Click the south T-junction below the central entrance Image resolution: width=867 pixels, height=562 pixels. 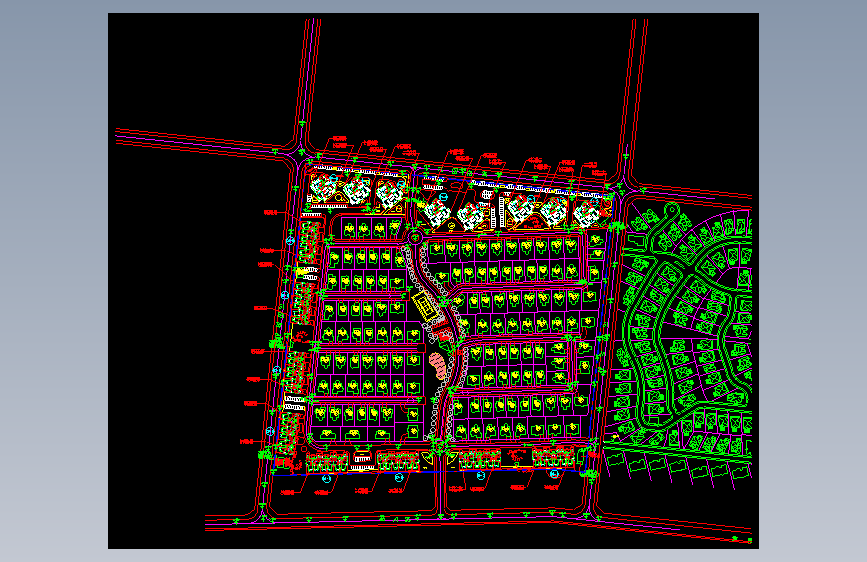[441, 515]
